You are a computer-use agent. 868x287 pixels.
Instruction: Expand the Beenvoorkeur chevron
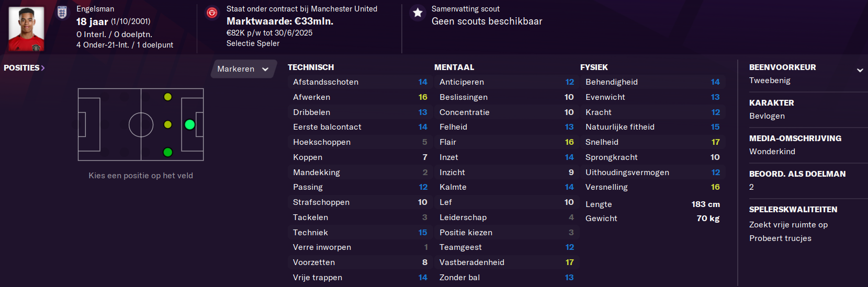pos(860,70)
